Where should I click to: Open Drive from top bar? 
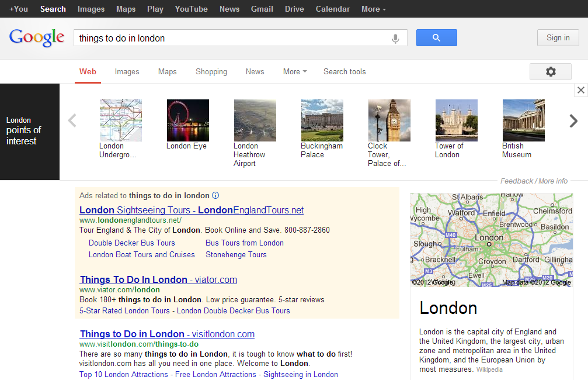294,9
